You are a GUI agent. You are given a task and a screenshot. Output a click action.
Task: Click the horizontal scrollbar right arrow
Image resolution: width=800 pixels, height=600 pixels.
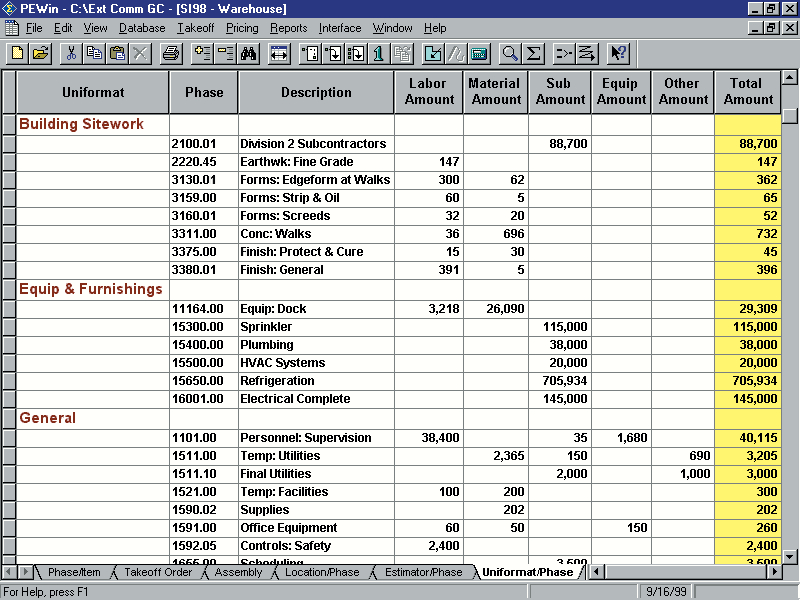[774, 572]
